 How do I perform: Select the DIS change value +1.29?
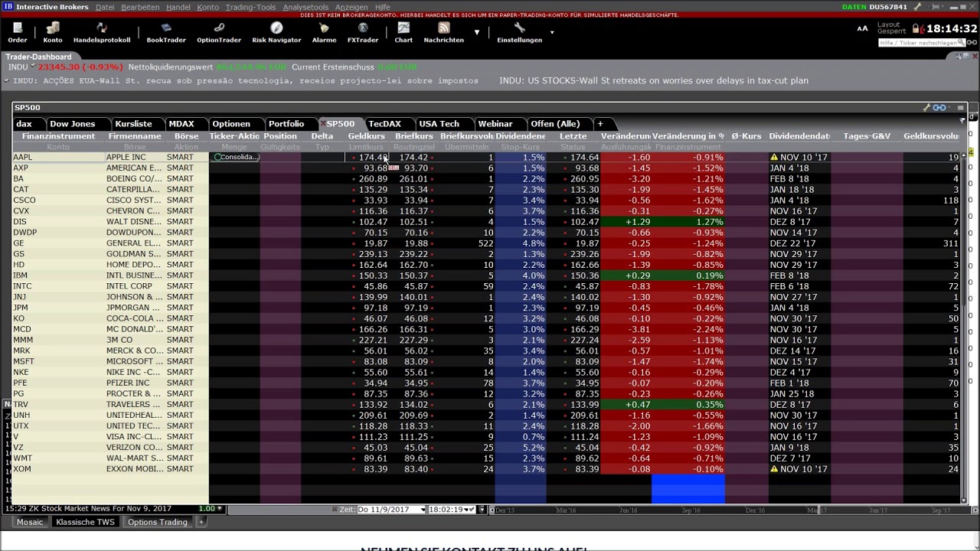(x=638, y=222)
